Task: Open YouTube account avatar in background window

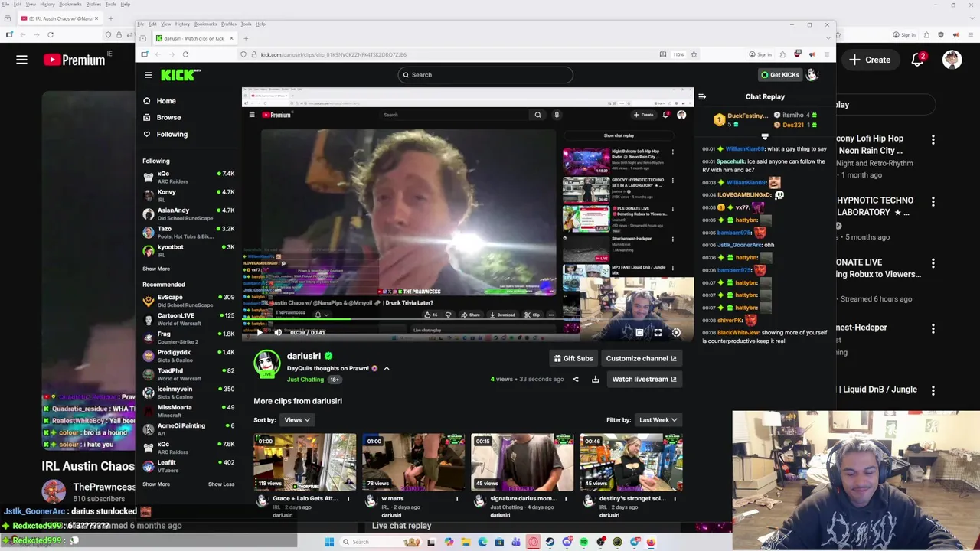Action: coord(952,60)
